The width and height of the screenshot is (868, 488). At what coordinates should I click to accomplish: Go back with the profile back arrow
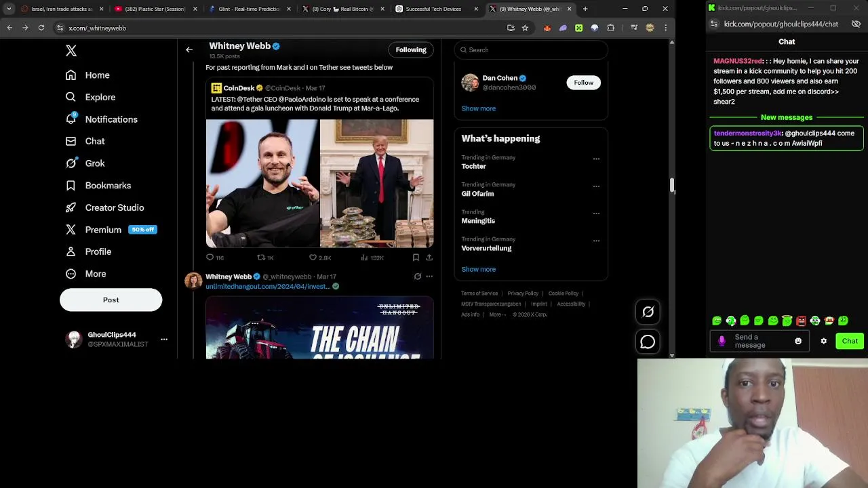[189, 49]
